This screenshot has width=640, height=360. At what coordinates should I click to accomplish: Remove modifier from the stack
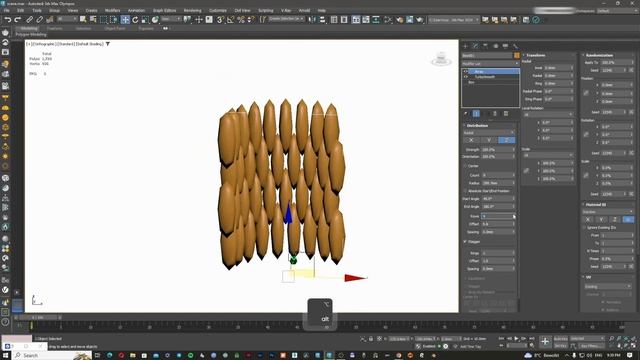click(x=495, y=113)
